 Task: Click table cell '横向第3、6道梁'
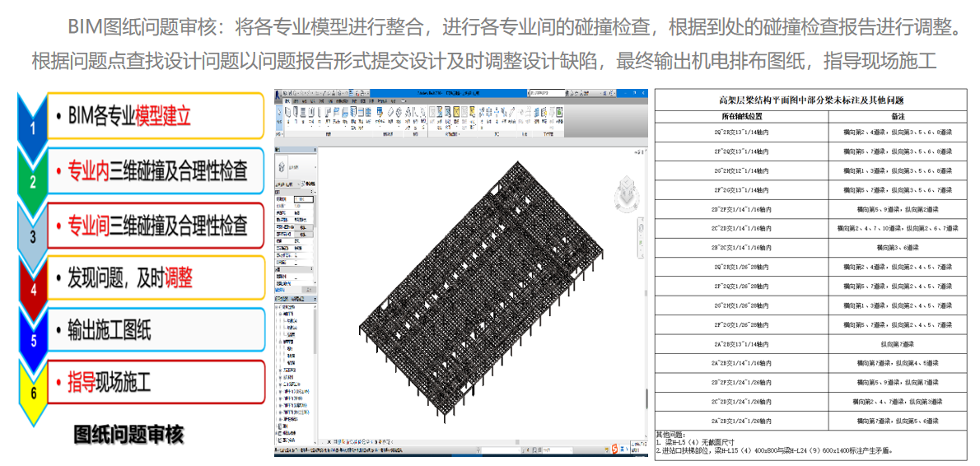pyautogui.click(x=898, y=247)
